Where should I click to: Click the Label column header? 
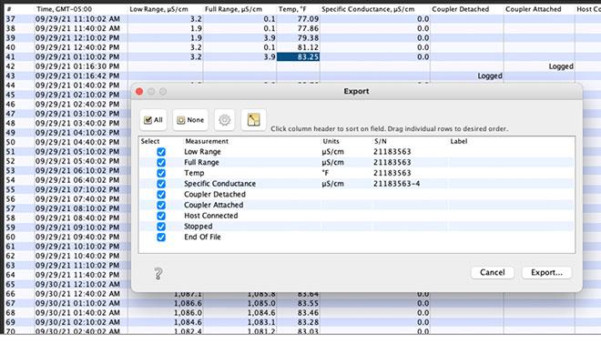458,141
